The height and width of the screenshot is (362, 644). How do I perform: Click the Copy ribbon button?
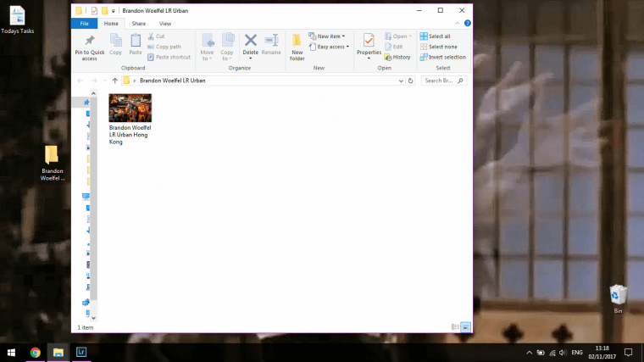tap(115, 44)
